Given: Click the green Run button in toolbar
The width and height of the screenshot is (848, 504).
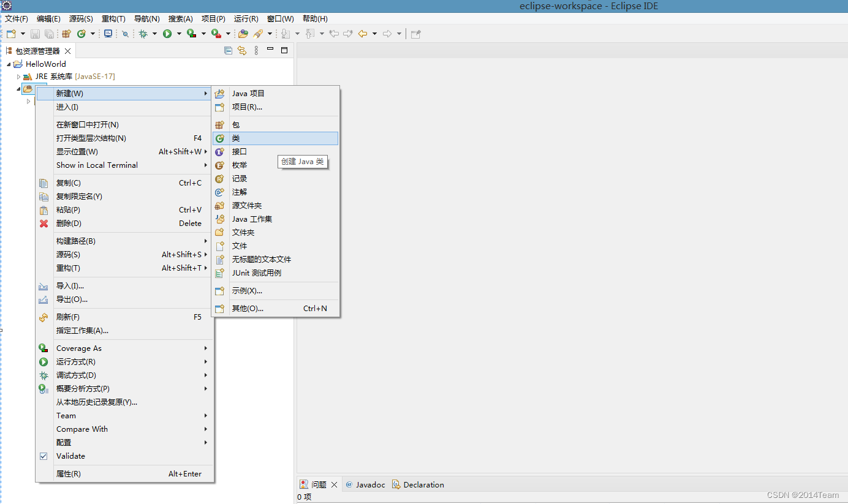Looking at the screenshot, I should pyautogui.click(x=167, y=34).
